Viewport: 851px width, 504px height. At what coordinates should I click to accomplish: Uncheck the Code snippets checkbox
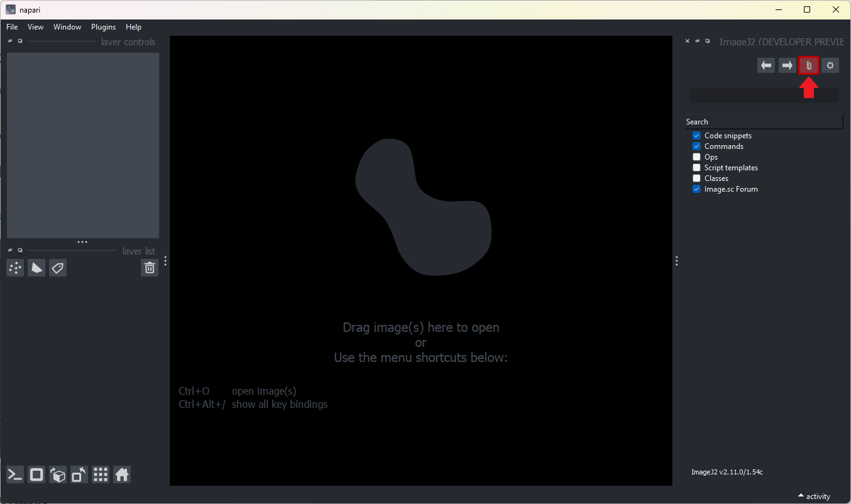(697, 136)
